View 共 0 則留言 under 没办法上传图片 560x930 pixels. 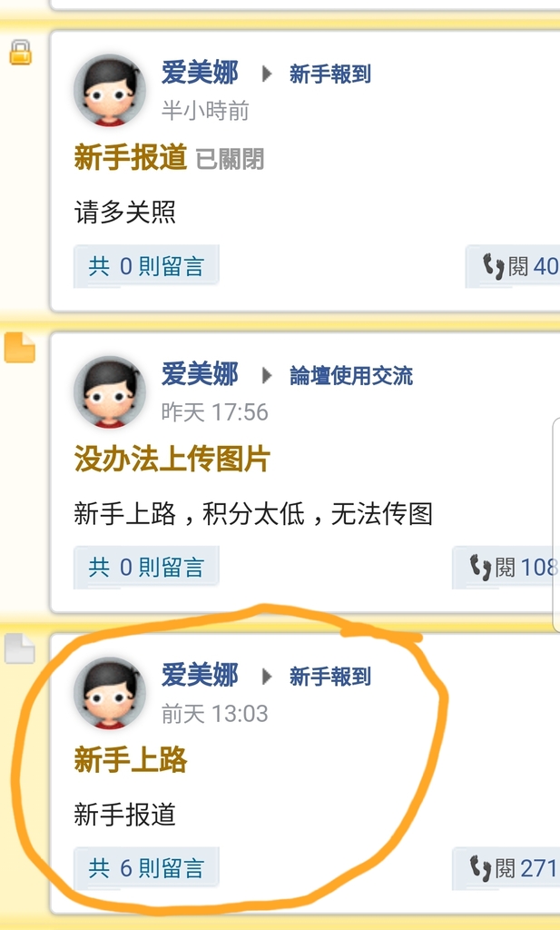pyautogui.click(x=146, y=567)
